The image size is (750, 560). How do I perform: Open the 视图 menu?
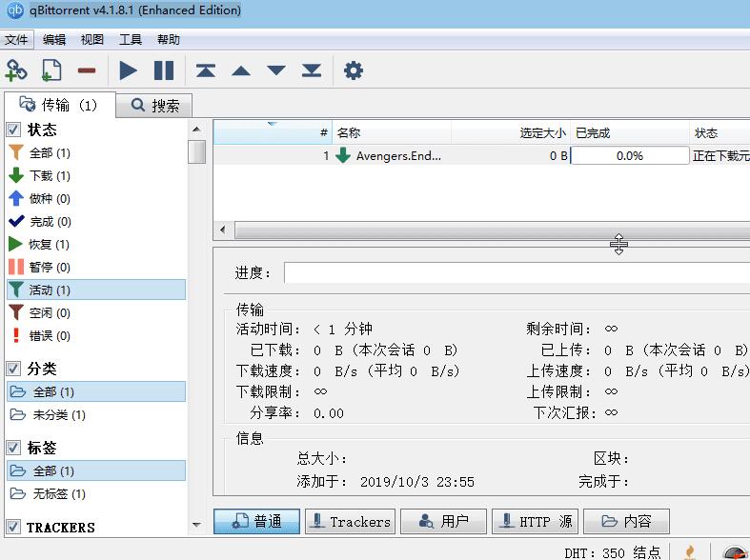pos(92,39)
